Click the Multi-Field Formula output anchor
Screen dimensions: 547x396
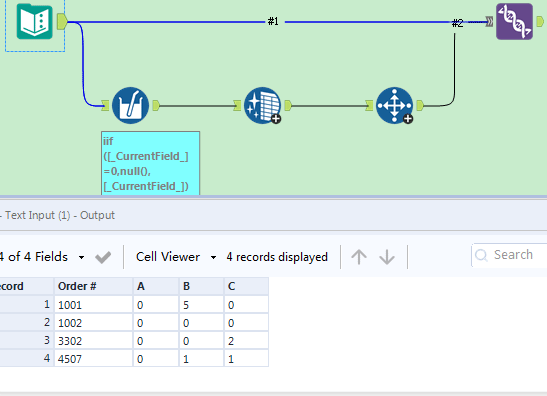point(156,105)
